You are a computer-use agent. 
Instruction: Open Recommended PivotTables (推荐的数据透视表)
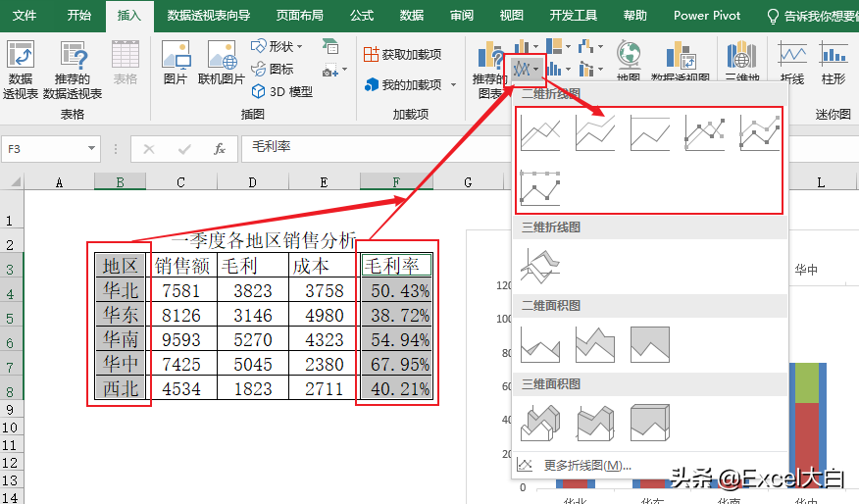[x=73, y=70]
